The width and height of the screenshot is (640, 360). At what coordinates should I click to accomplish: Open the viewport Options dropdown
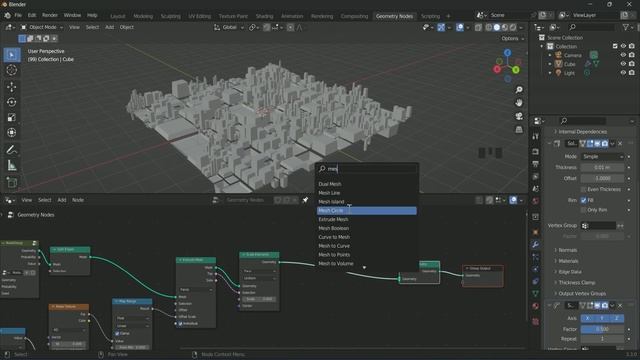click(x=513, y=38)
